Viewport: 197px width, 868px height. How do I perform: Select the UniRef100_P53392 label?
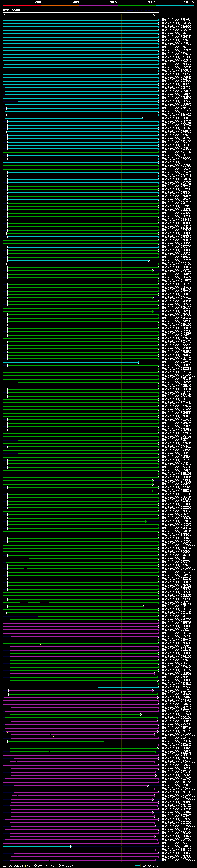coord(177,165)
